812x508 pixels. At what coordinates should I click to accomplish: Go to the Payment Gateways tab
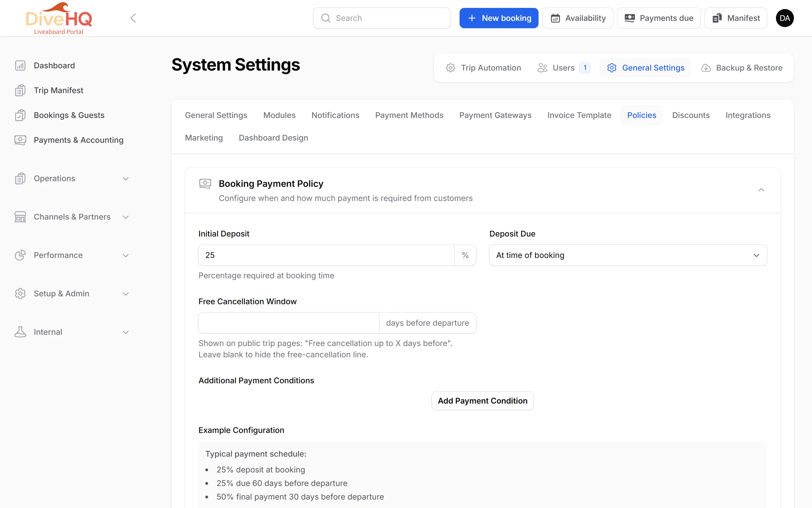click(x=495, y=115)
